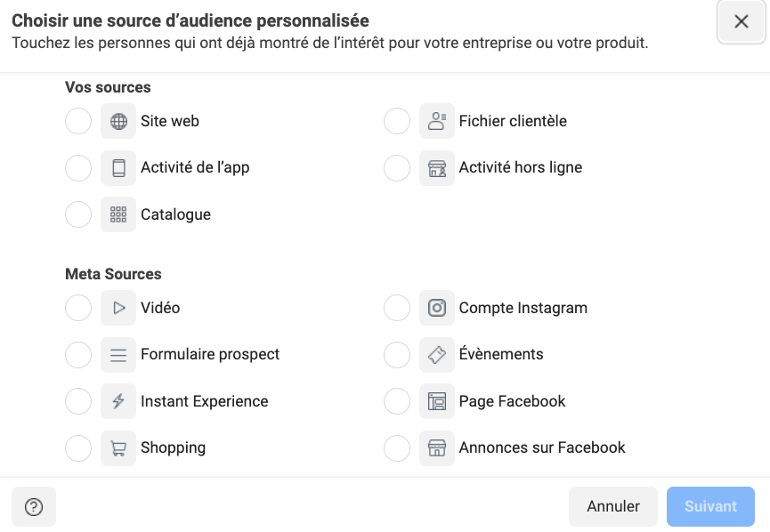Image resolution: width=770 pixels, height=532 pixels.
Task: Click the ticket icon for Évènements
Action: (x=437, y=354)
